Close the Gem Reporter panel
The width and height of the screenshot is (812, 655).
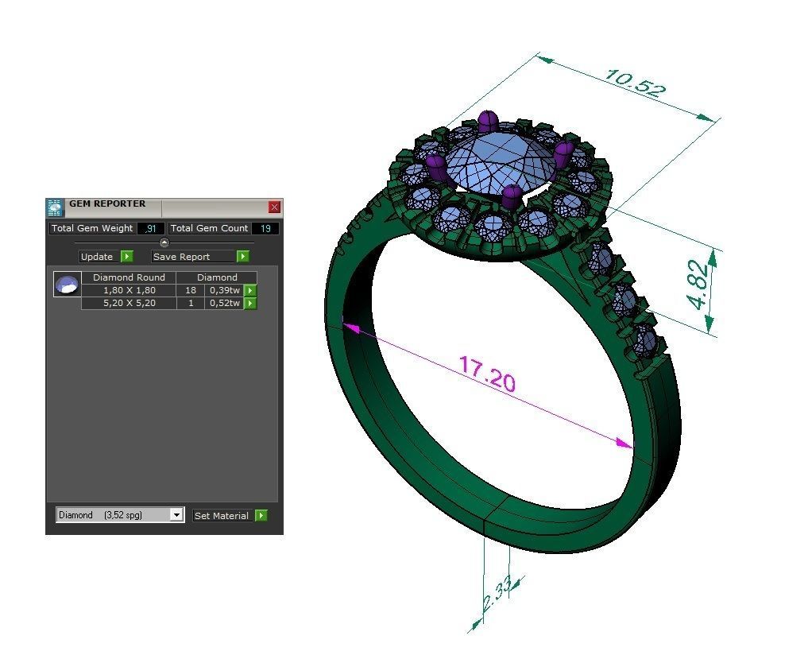pos(274,207)
